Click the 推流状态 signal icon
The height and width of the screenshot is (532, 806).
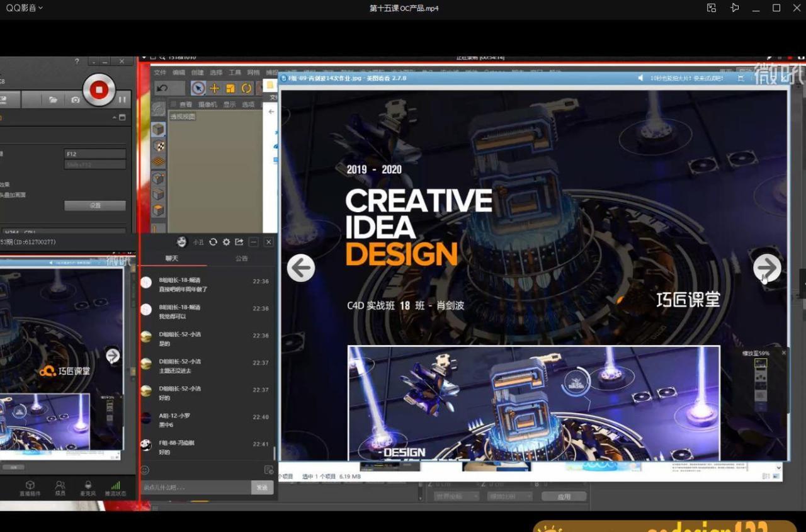pos(115,489)
